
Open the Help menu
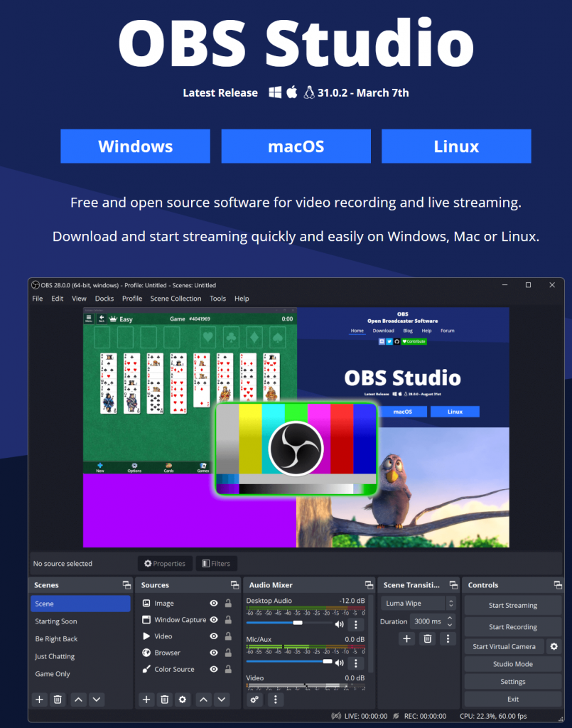click(x=242, y=299)
